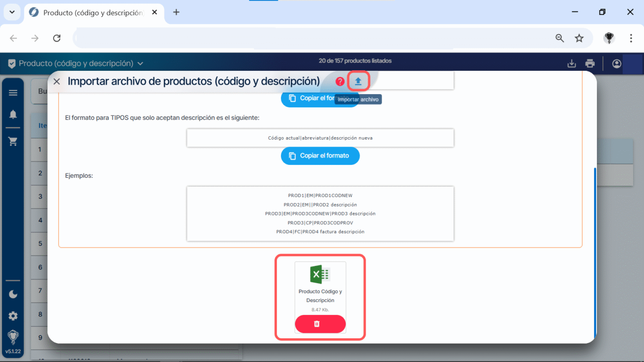Expand the browser tab search dropdown
Screen dimensions: 644x362
(12, 12)
